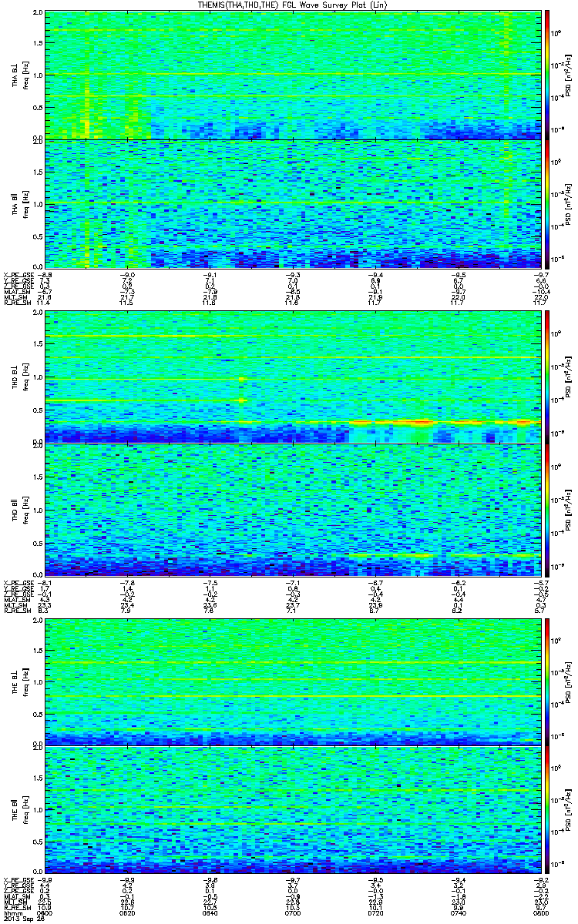Click inside the THA BII spectrogram panel
The height and width of the screenshot is (924, 578).
(293, 204)
